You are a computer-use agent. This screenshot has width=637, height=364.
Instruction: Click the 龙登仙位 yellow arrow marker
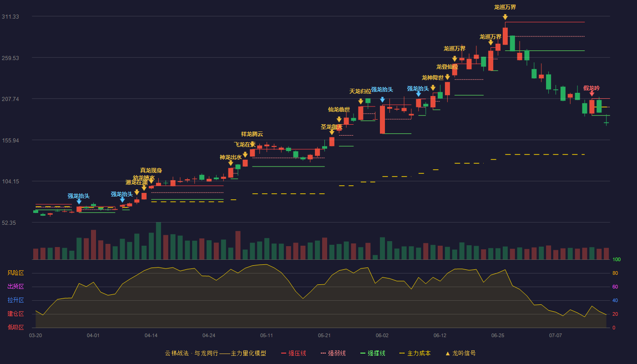click(447, 77)
